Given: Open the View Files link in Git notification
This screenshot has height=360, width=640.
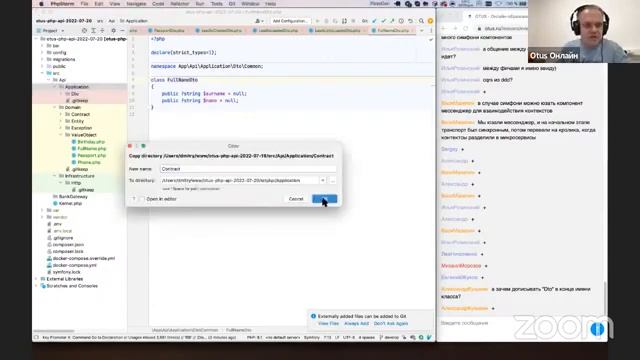Looking at the screenshot, I should click(328, 323).
